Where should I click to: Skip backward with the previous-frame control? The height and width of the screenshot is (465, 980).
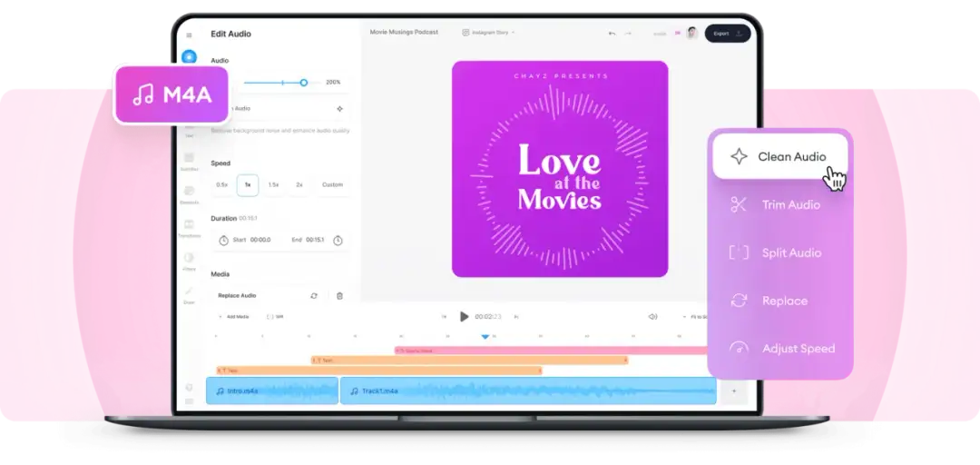pos(444,317)
